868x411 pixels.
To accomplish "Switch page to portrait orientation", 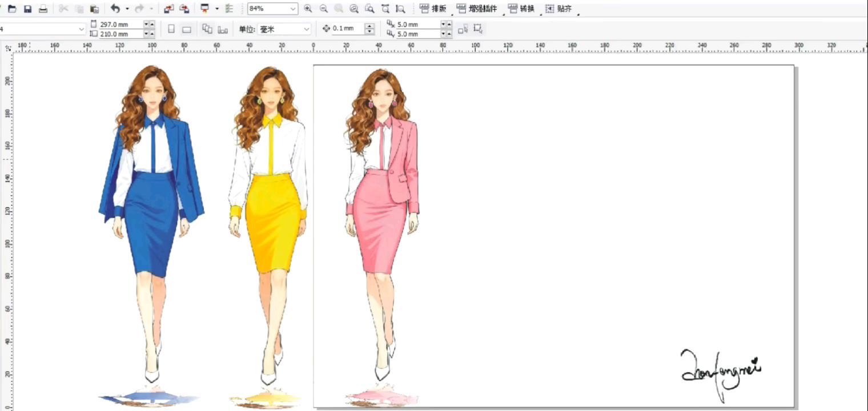I will pyautogui.click(x=171, y=29).
